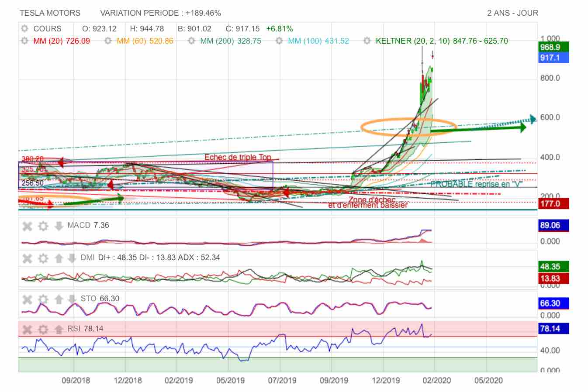This screenshot has width=588, height=392.
Task: Remove the DMI indicator with X
Action: coord(28,258)
